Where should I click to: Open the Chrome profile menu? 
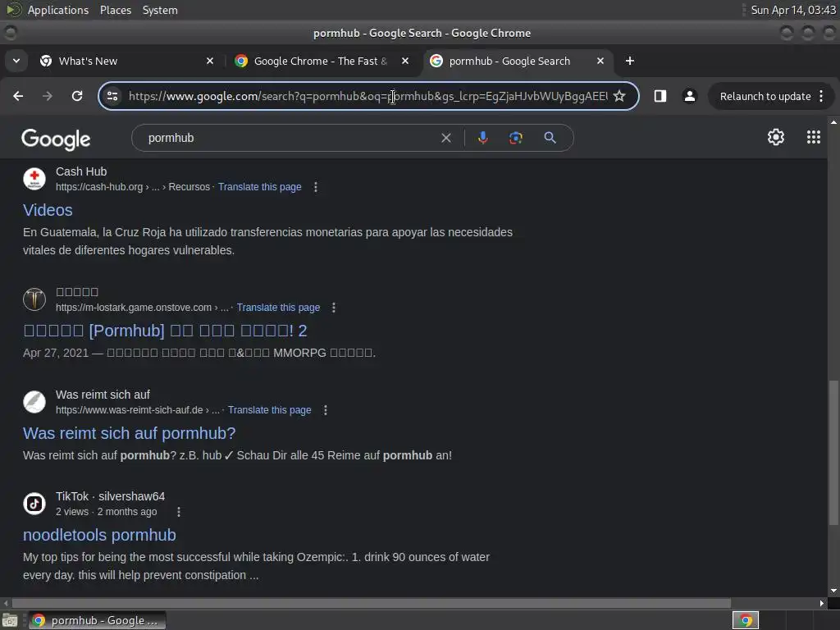click(689, 96)
